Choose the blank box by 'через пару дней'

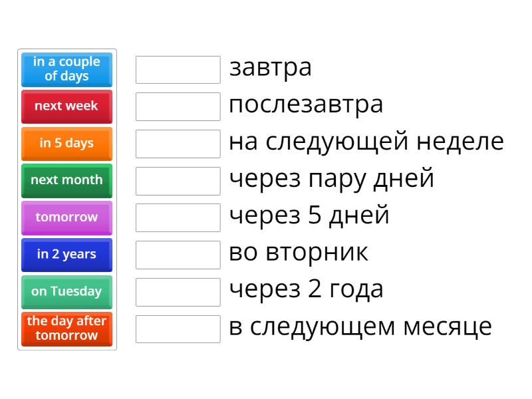(x=178, y=180)
